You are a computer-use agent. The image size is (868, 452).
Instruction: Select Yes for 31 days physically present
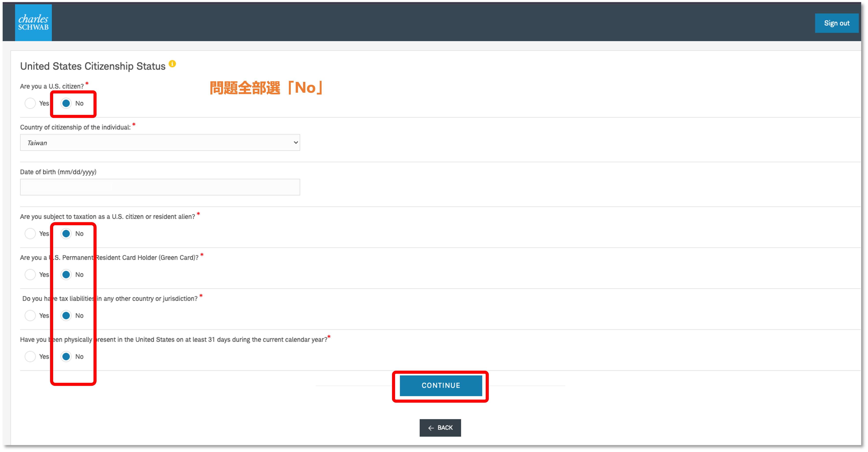[x=30, y=356]
